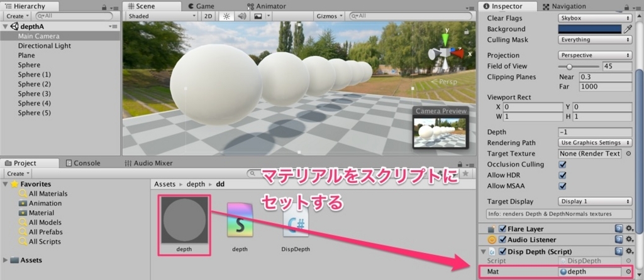
Task: Open Culling Mask Everything dropdown
Action: point(595,40)
